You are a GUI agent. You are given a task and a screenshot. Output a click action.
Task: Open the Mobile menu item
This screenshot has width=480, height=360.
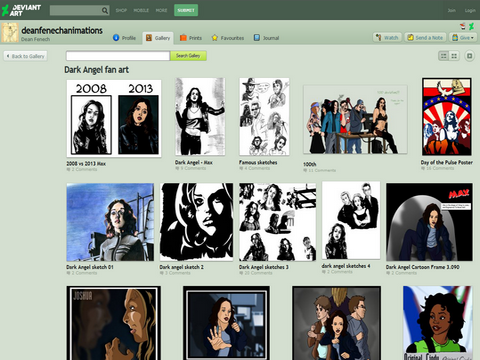(x=141, y=10)
